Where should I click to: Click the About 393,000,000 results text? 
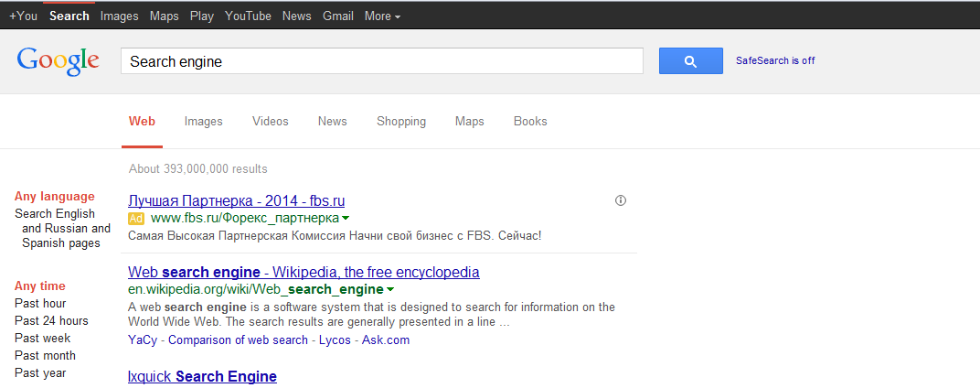(198, 169)
